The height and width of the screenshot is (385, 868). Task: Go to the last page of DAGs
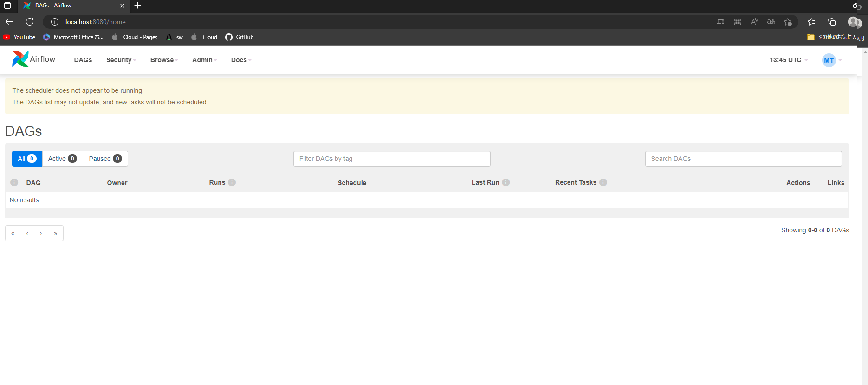[x=56, y=233]
